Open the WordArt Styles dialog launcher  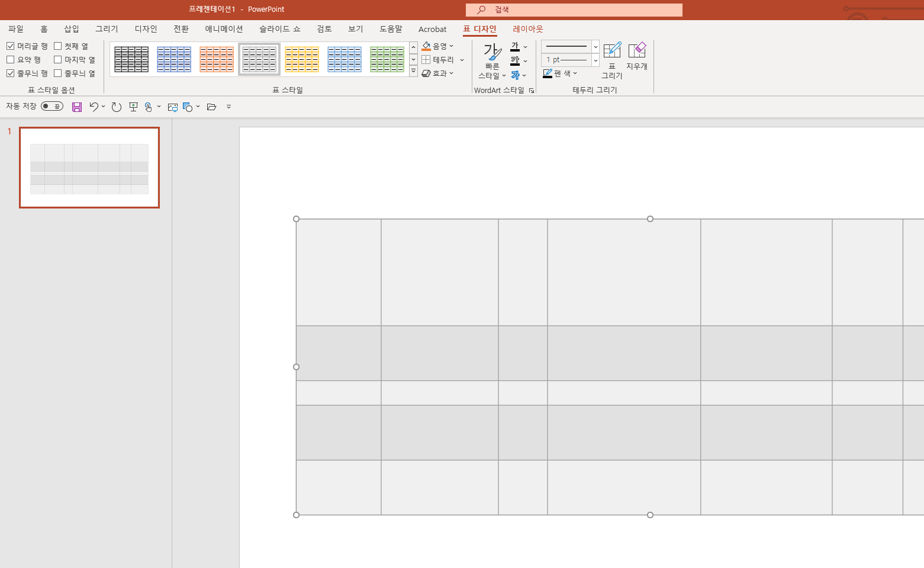click(532, 91)
